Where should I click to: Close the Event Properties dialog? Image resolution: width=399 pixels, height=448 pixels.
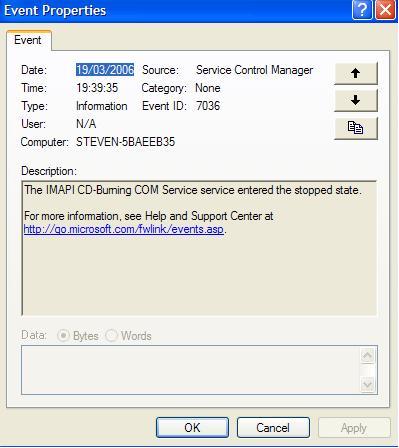pos(385,10)
